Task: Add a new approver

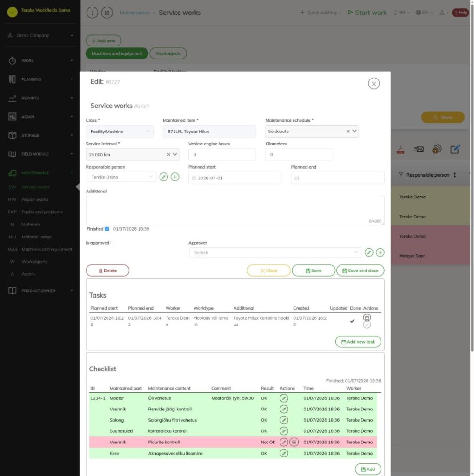Action: pos(380,252)
